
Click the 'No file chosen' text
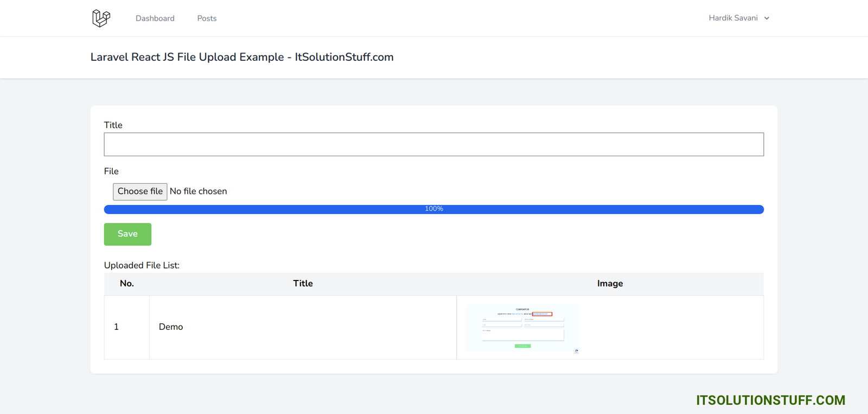[199, 192]
